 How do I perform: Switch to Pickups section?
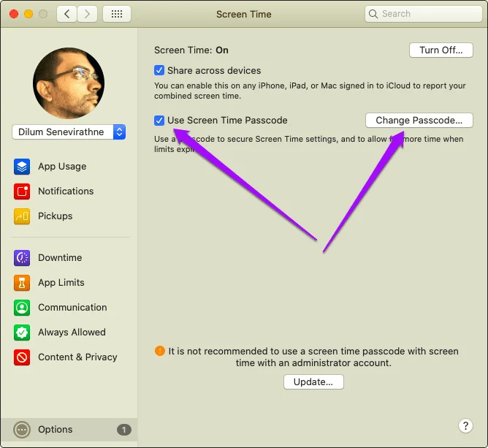[x=55, y=216]
